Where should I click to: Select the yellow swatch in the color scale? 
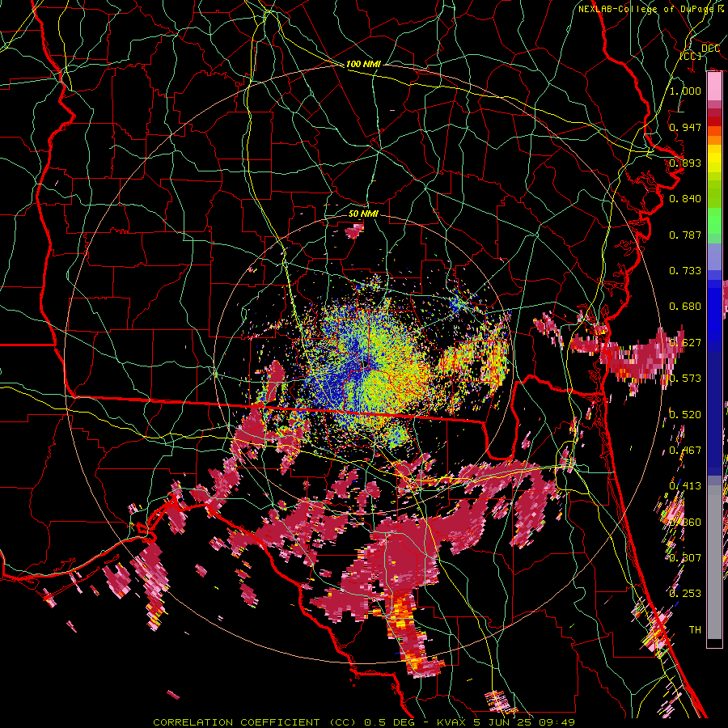click(x=714, y=159)
